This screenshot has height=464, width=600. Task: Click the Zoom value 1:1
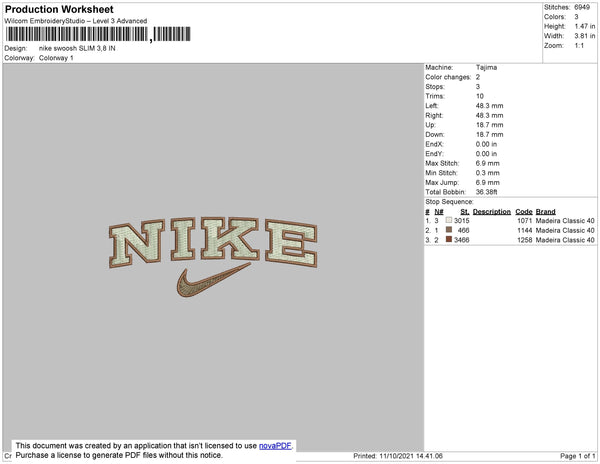[x=579, y=46]
